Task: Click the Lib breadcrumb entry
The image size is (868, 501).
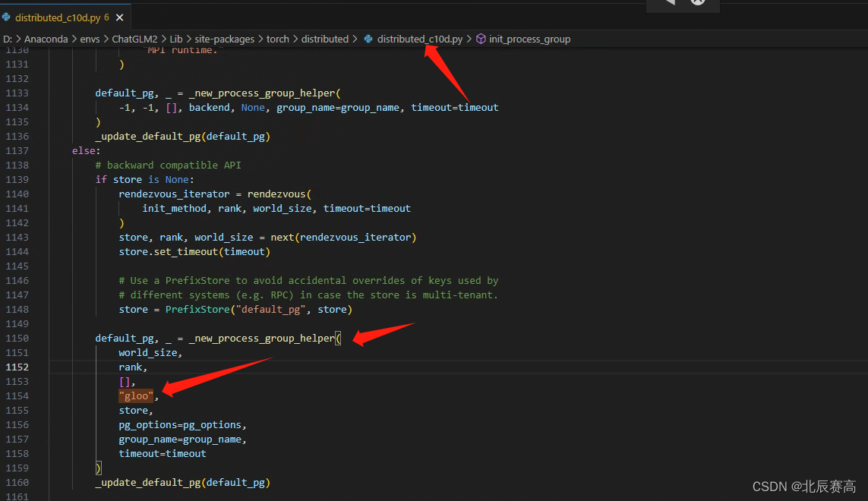Action: pyautogui.click(x=175, y=39)
